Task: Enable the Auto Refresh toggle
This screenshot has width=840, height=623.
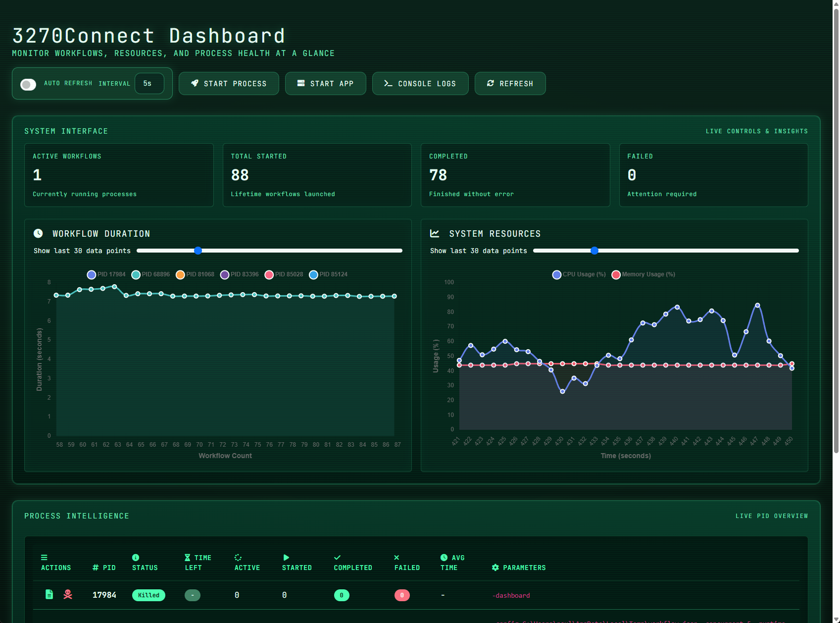Action: coord(29,84)
